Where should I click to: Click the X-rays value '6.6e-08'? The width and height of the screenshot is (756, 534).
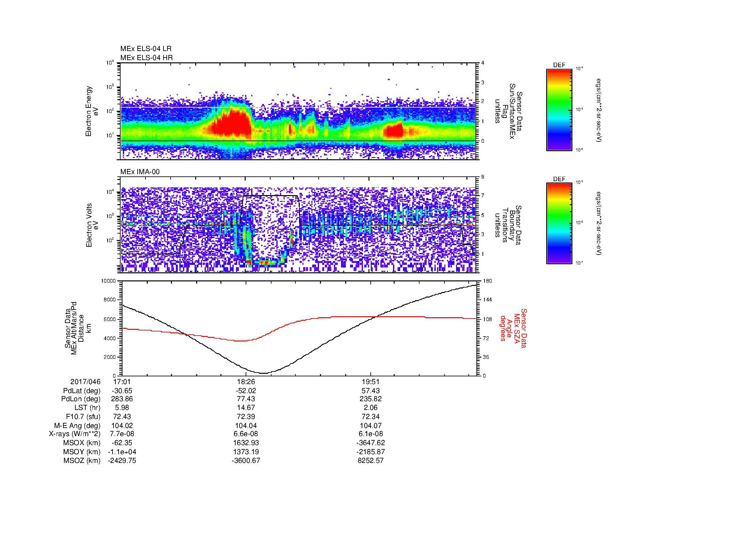pos(246,434)
